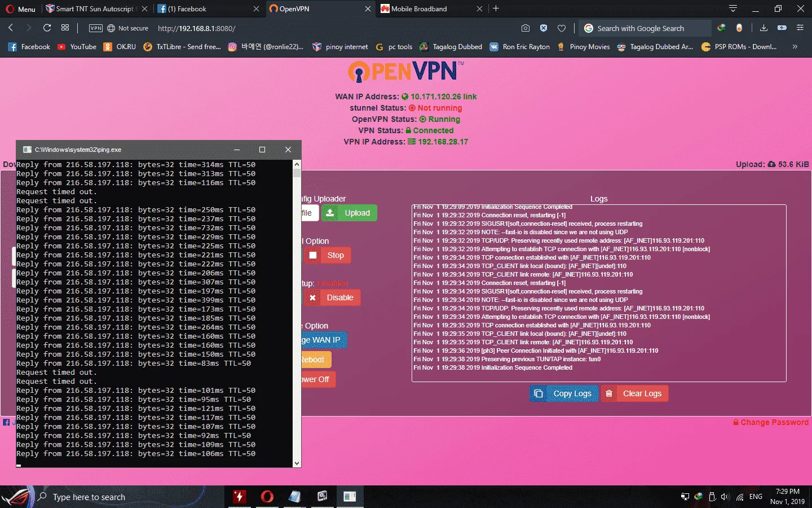Open the OK.RU bookmark
This screenshot has height=508, width=812.
click(120, 47)
